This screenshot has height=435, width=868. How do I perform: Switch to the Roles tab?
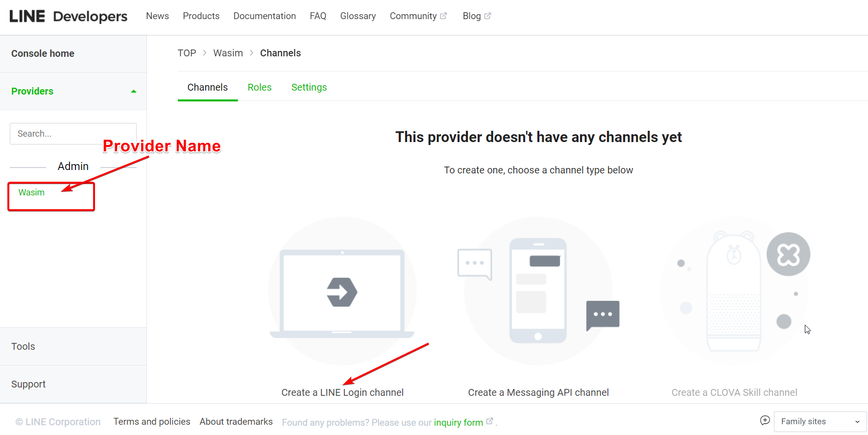pyautogui.click(x=260, y=87)
